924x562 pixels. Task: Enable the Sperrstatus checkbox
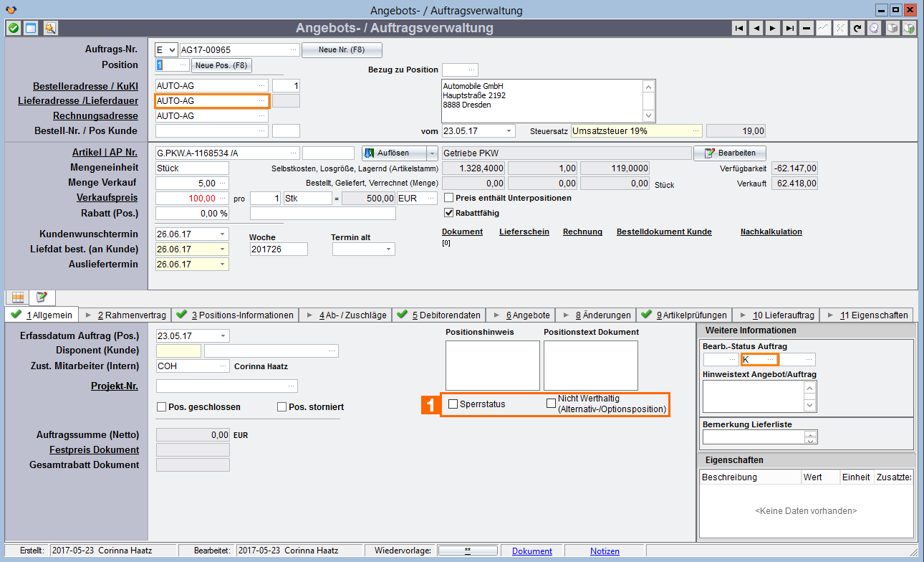coord(453,404)
